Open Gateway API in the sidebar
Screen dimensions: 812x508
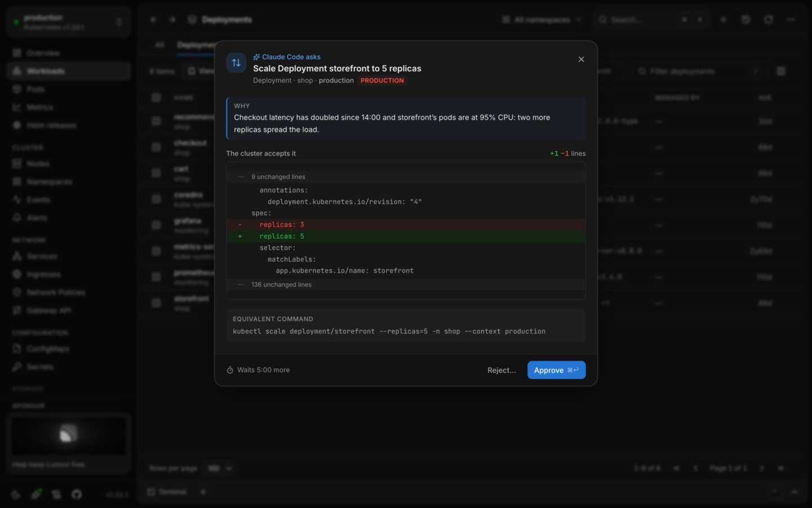tap(69, 310)
